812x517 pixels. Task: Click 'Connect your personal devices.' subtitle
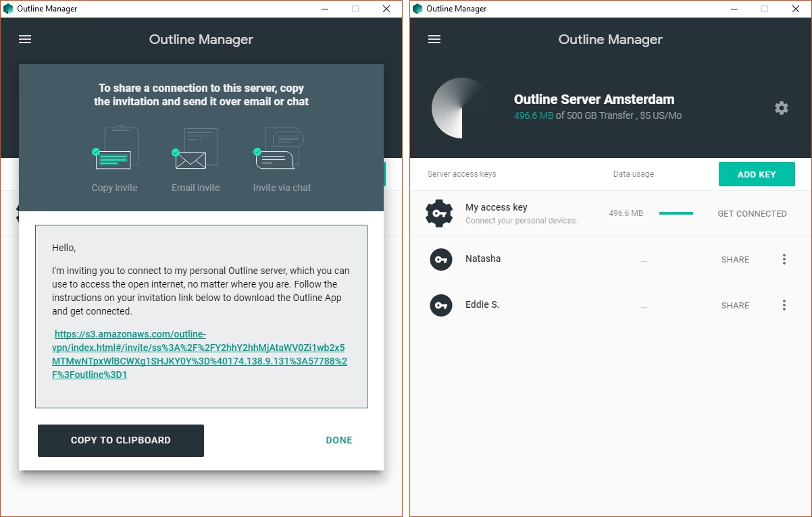[522, 221]
